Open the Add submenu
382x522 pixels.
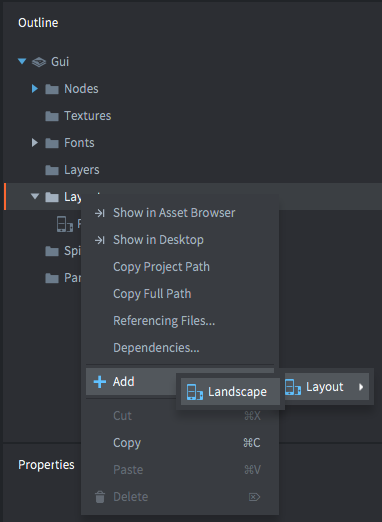coord(131,382)
